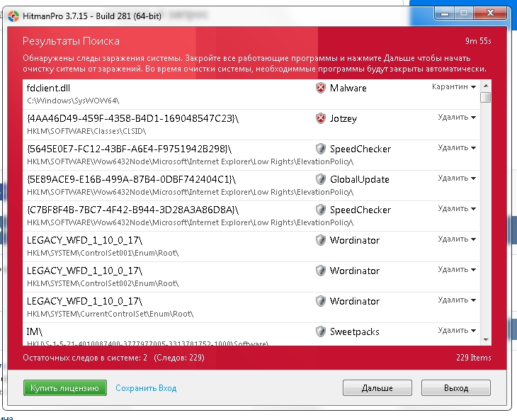Click the gray shield icon next to GlobalUpdate
This screenshot has height=420, width=517.
pyautogui.click(x=321, y=179)
